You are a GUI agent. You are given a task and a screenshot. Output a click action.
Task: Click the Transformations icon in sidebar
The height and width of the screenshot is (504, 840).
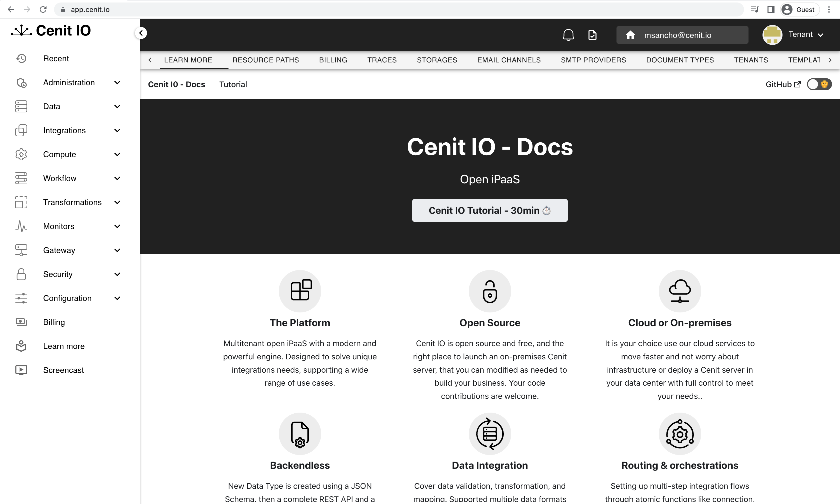(21, 202)
